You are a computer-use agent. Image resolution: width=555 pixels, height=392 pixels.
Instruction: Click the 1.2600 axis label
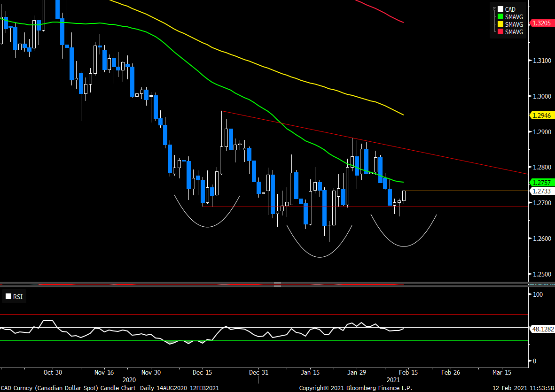point(542,238)
